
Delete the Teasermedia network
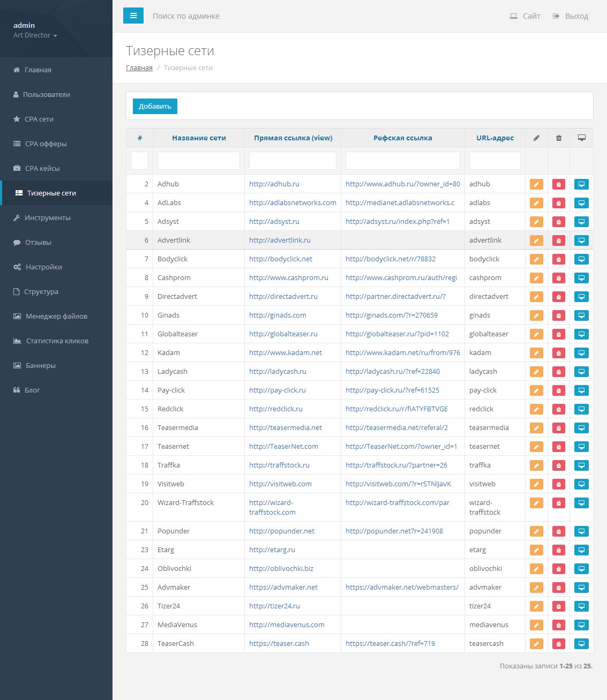coord(559,428)
